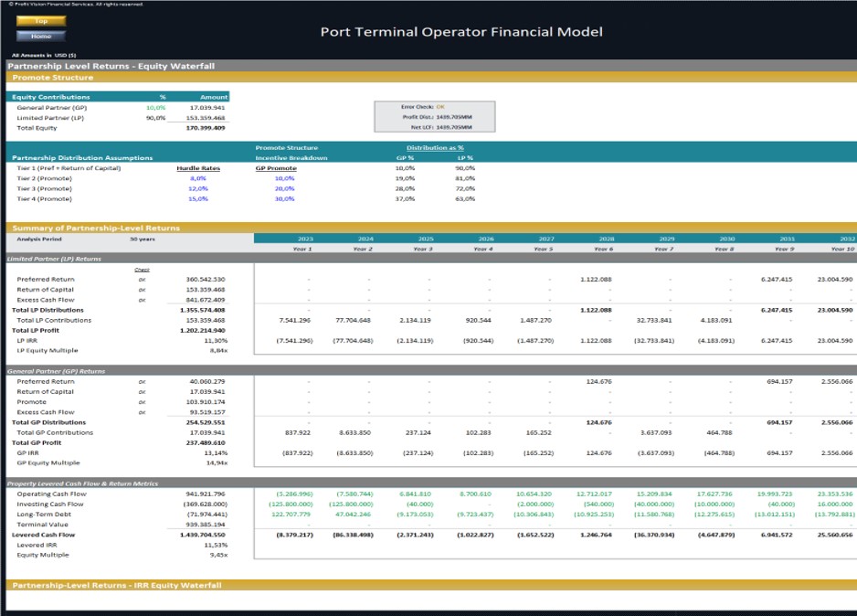Click the Home navigation icon

pos(43,36)
